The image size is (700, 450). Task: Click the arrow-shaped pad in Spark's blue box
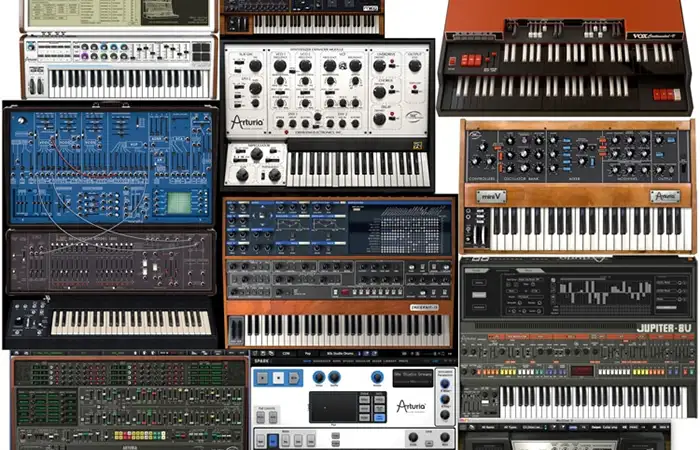point(294,378)
